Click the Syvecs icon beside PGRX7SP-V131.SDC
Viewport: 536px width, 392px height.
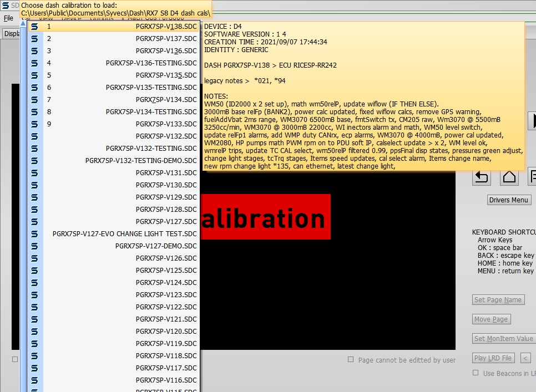(x=34, y=173)
